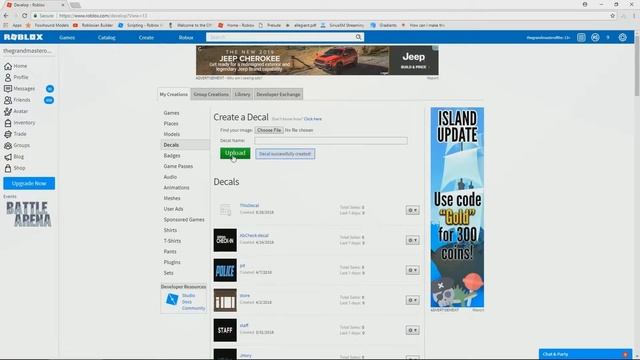Open the Chat & Party bar
Image resolution: width=640 pixels, height=360 pixels.
(585, 354)
